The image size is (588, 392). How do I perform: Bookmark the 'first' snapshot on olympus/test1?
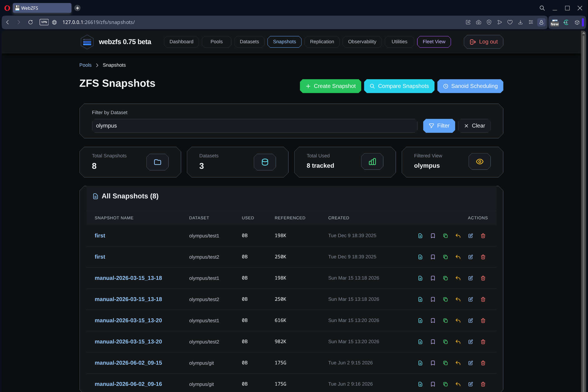coord(433,236)
